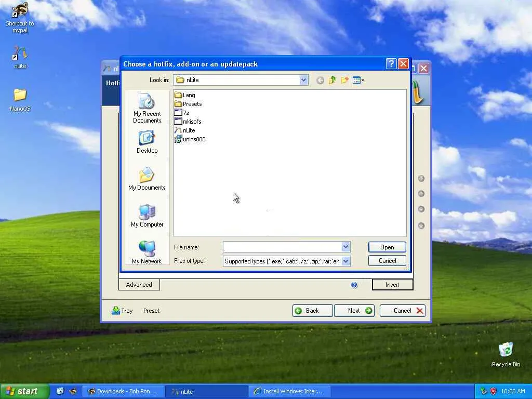Image resolution: width=532 pixels, height=399 pixels.
Task: Click the bottommost round arrow in nLite
Action: tap(421, 225)
